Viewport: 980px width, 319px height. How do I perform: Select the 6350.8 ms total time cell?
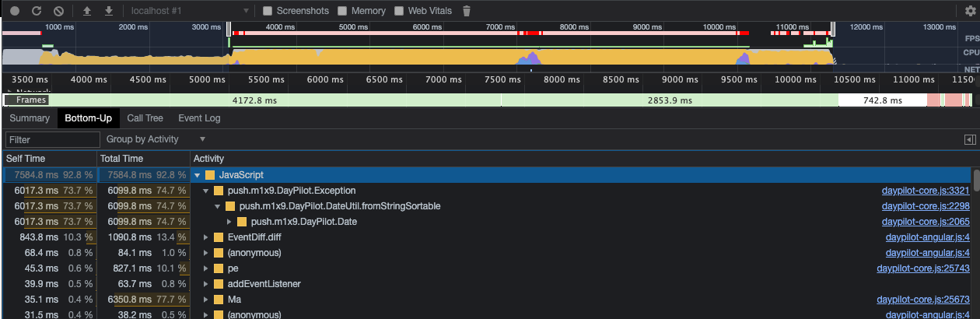pyautogui.click(x=142, y=300)
